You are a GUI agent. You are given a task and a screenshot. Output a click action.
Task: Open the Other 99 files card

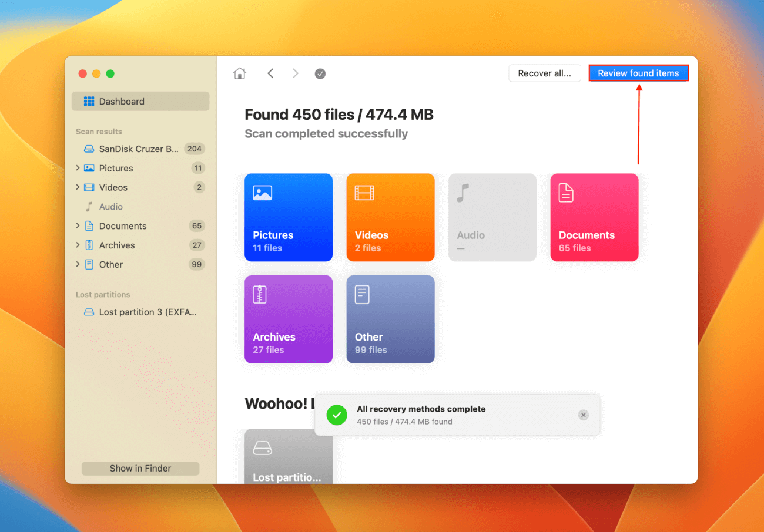(x=390, y=319)
